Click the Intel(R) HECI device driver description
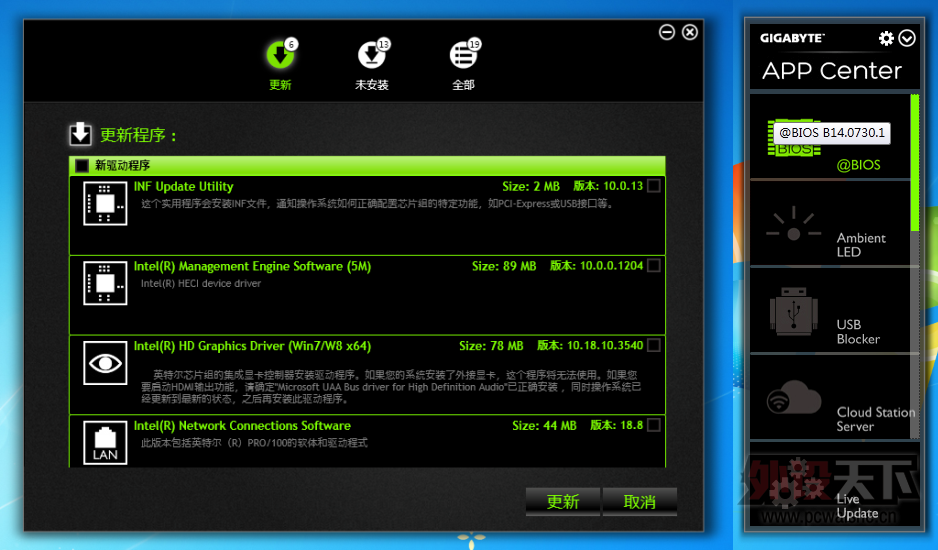Screen dimensions: 938x550 (x=201, y=284)
